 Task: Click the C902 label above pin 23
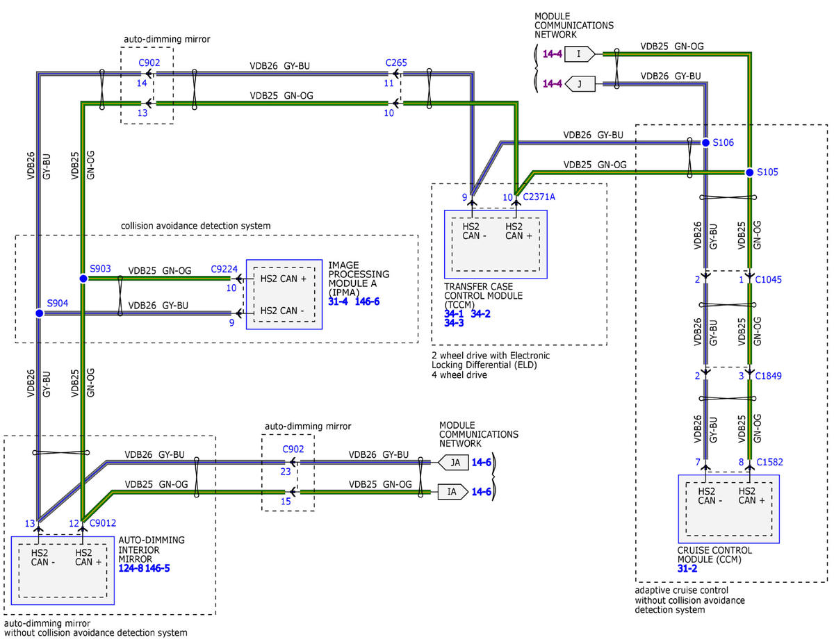point(293,449)
